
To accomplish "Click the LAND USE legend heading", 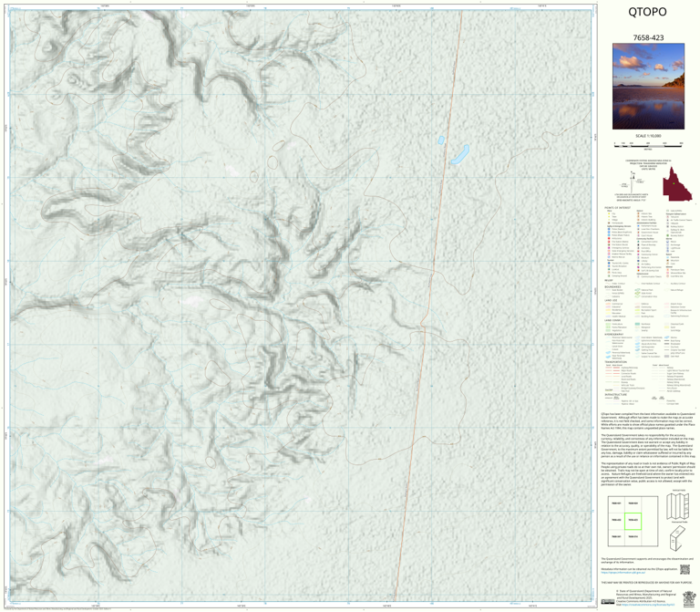I will (611, 300).
